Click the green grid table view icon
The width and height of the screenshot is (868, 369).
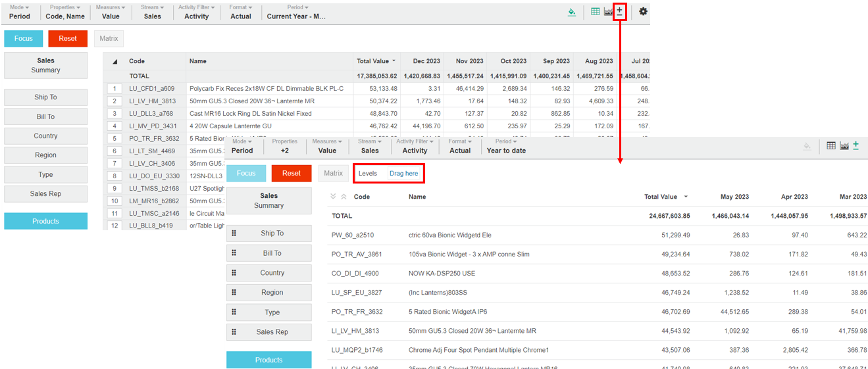[595, 12]
